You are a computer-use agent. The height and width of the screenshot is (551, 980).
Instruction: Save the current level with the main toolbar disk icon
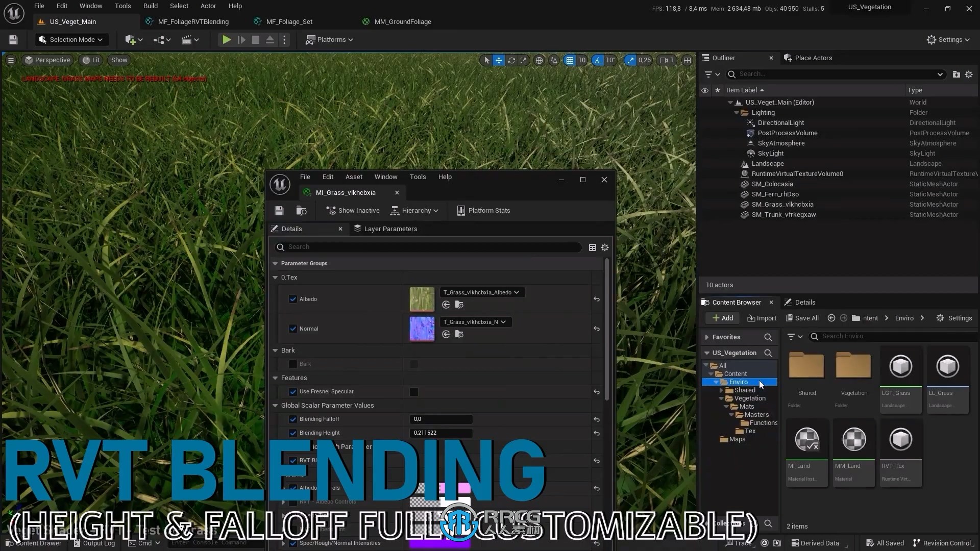tap(13, 40)
